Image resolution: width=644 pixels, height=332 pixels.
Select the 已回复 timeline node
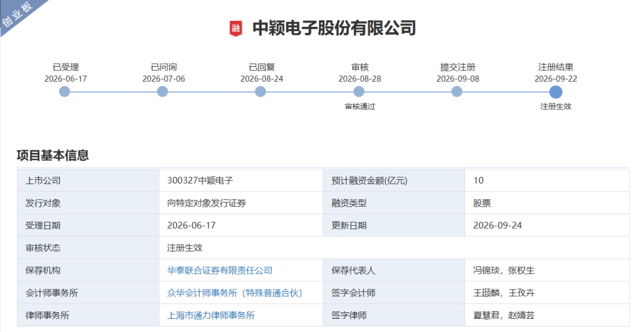(261, 91)
